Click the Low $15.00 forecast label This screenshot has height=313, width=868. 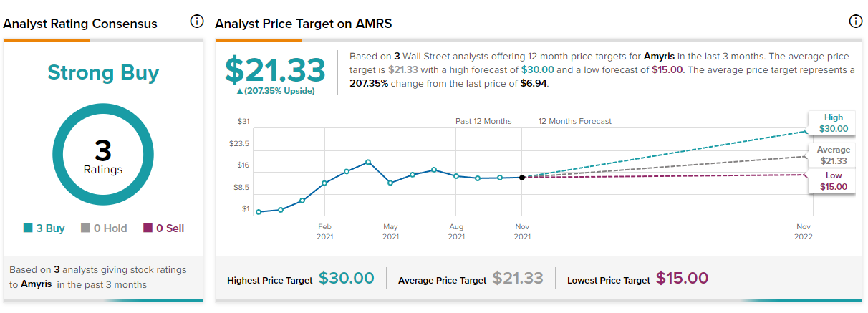(833, 181)
